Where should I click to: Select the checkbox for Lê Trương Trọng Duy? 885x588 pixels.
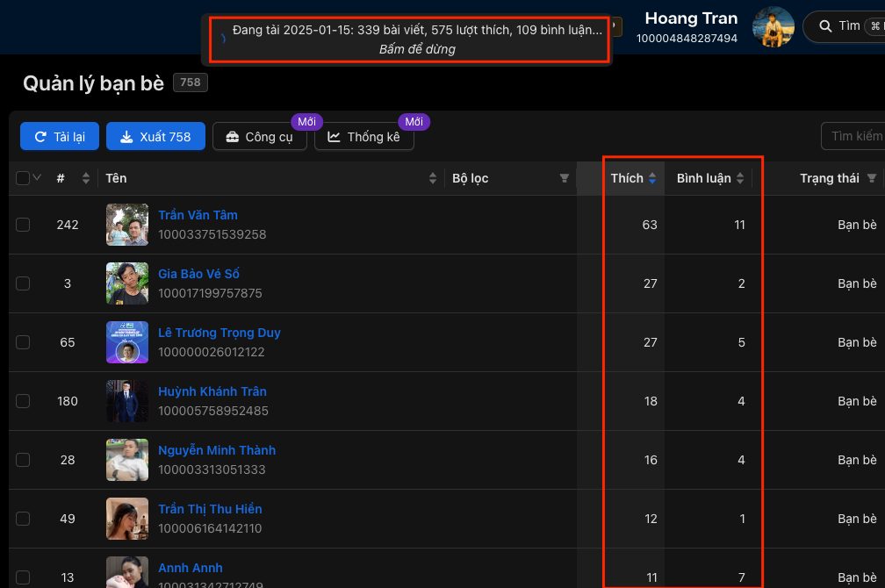23,342
